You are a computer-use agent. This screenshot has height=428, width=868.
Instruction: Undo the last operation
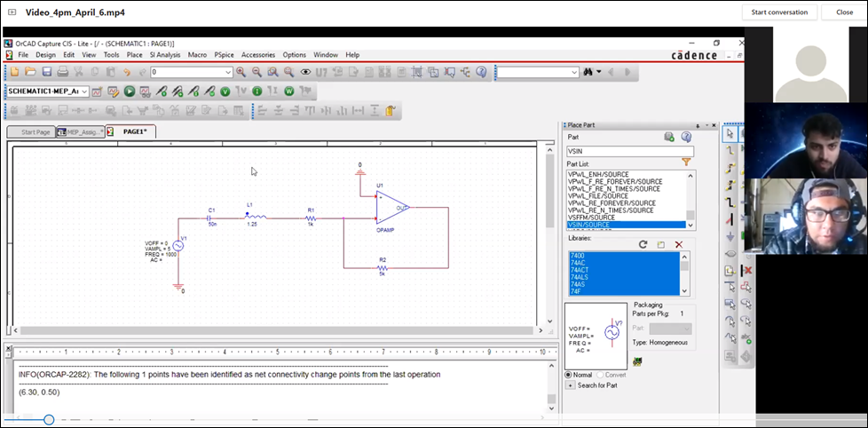[127, 72]
